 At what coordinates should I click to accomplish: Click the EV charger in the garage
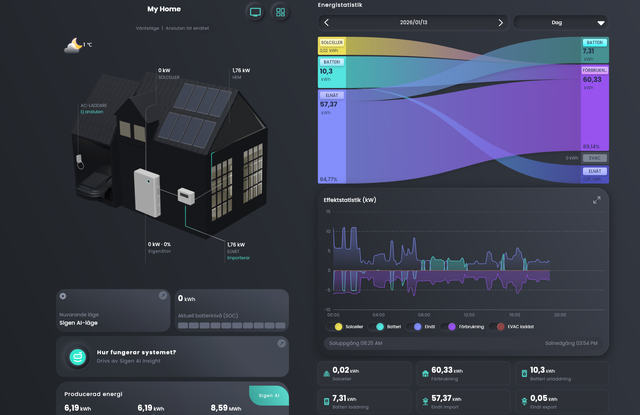(x=80, y=162)
